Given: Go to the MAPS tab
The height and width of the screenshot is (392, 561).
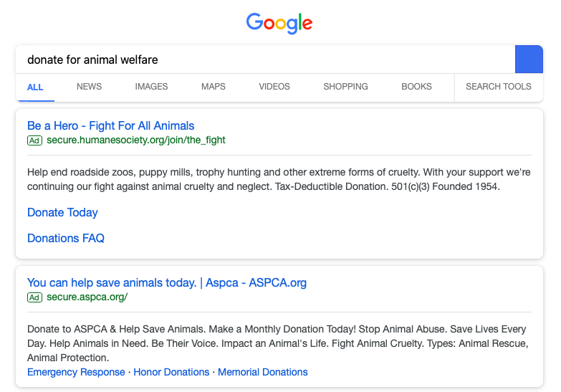Looking at the screenshot, I should point(214,87).
